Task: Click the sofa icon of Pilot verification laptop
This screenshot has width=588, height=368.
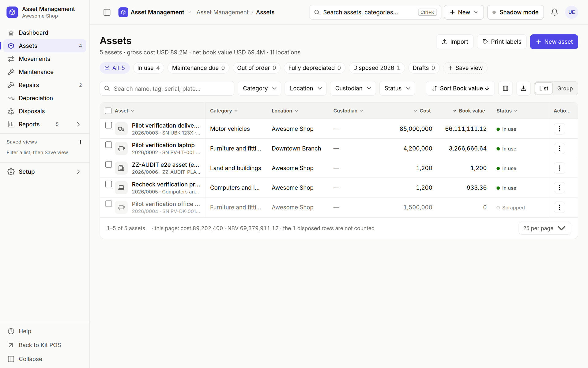Action: [121, 148]
